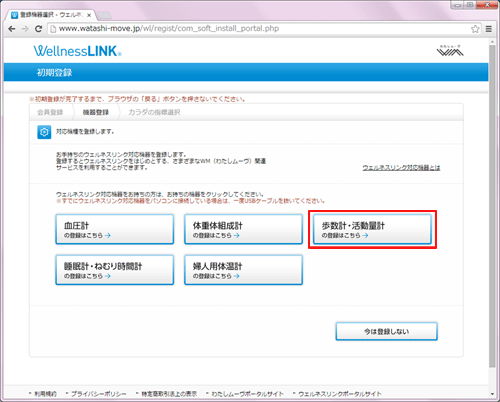This screenshot has width=500, height=402.
Task: Click the scrollbar up arrow
Action: pyautogui.click(x=492, y=42)
